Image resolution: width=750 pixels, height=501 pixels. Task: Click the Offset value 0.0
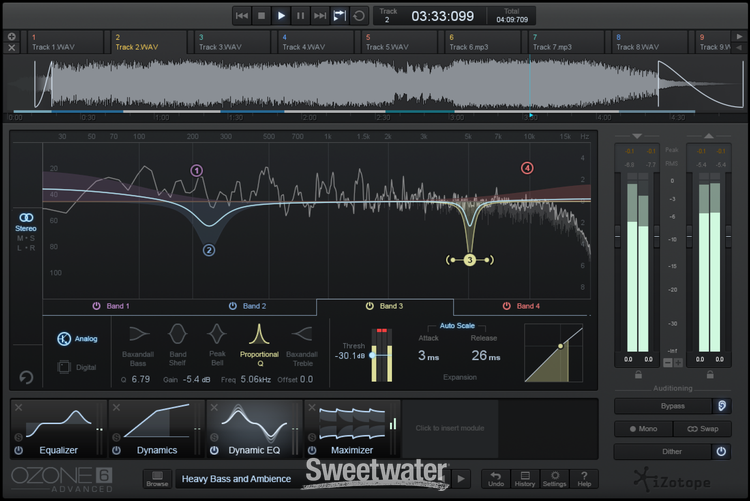click(x=306, y=379)
